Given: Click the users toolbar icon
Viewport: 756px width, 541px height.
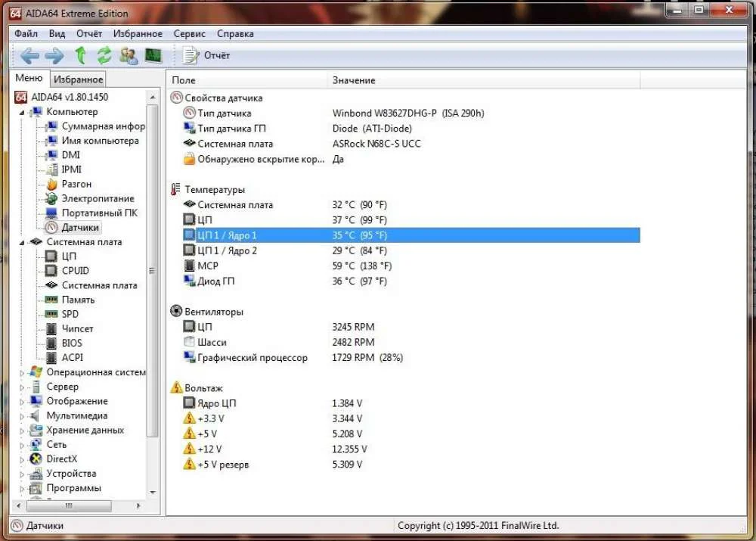Looking at the screenshot, I should click(129, 55).
